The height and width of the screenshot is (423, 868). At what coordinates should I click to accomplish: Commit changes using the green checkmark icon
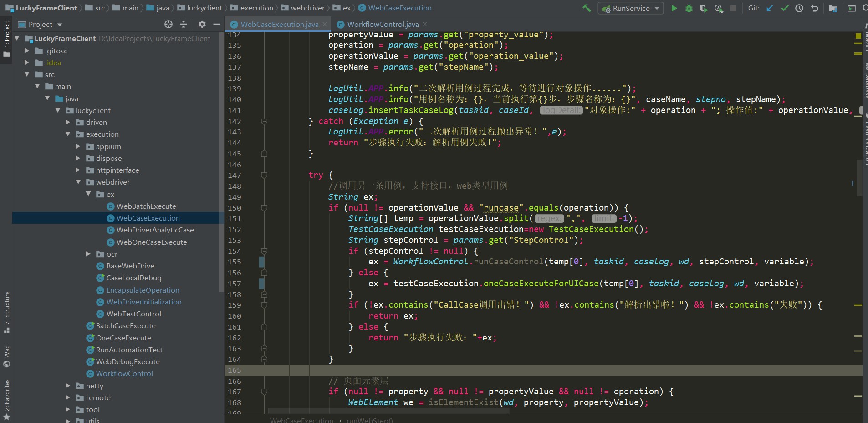[x=785, y=8]
